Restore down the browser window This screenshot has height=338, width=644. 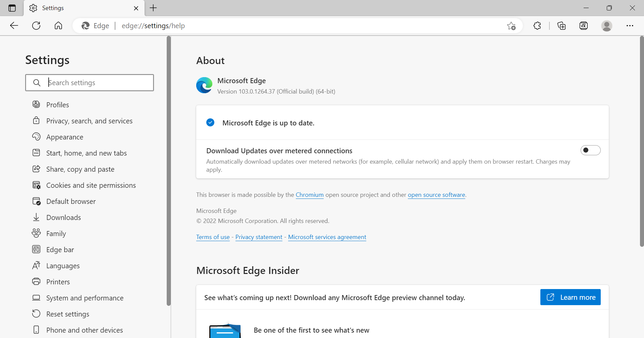[609, 8]
